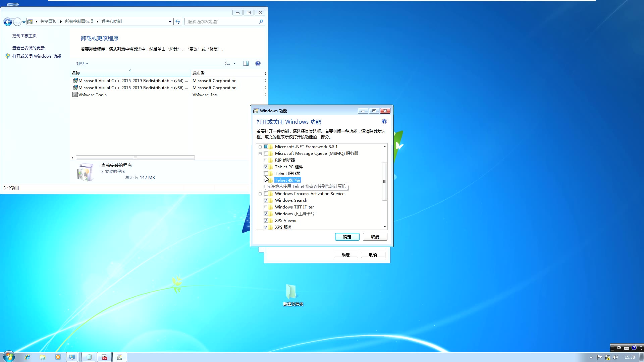The width and height of the screenshot is (644, 362).
Task: Uncheck the Windows 小工具平台 checkbox
Action: tap(266, 214)
